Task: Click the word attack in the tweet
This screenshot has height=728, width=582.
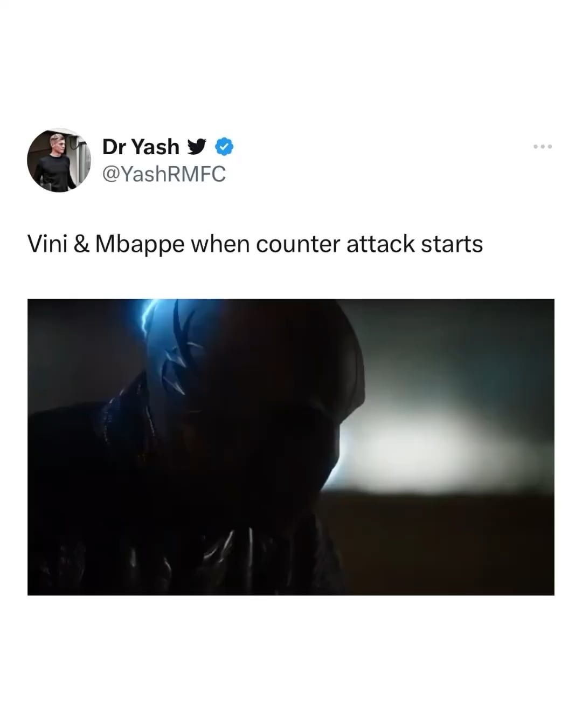Action: pos(380,244)
